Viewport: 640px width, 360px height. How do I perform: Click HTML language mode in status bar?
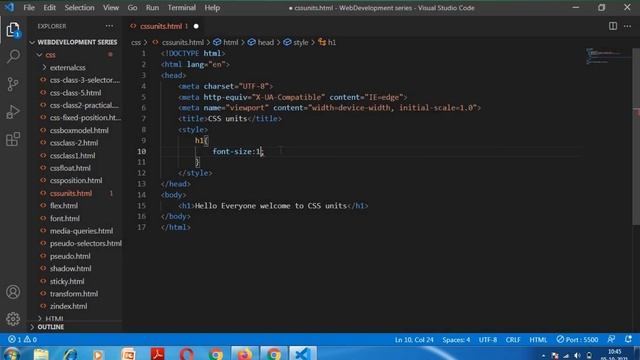point(538,340)
